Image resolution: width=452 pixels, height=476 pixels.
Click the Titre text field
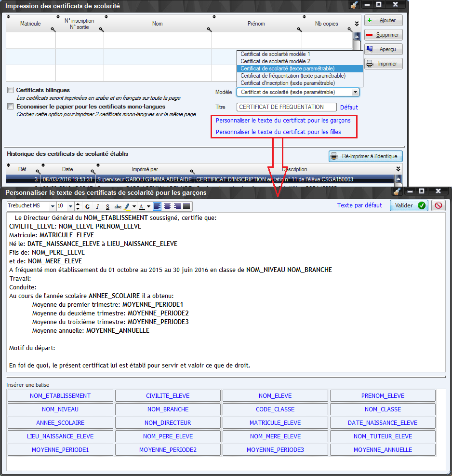coord(287,107)
